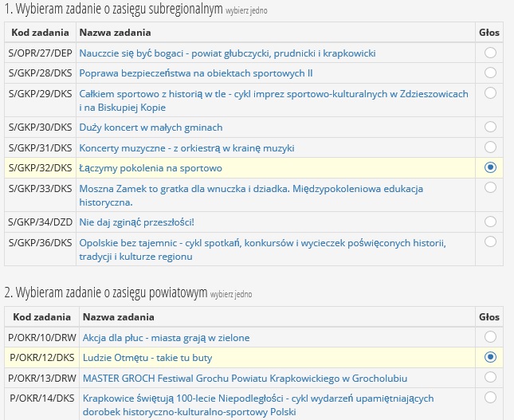Select Duży koncert w małych gminach radio
This screenshot has height=420, width=514.
pos(490,127)
